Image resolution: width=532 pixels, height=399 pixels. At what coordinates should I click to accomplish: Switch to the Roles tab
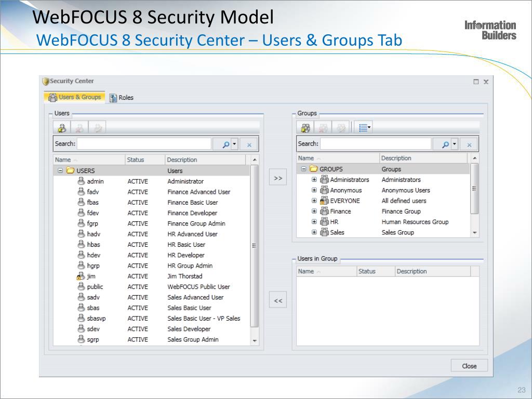coord(122,97)
